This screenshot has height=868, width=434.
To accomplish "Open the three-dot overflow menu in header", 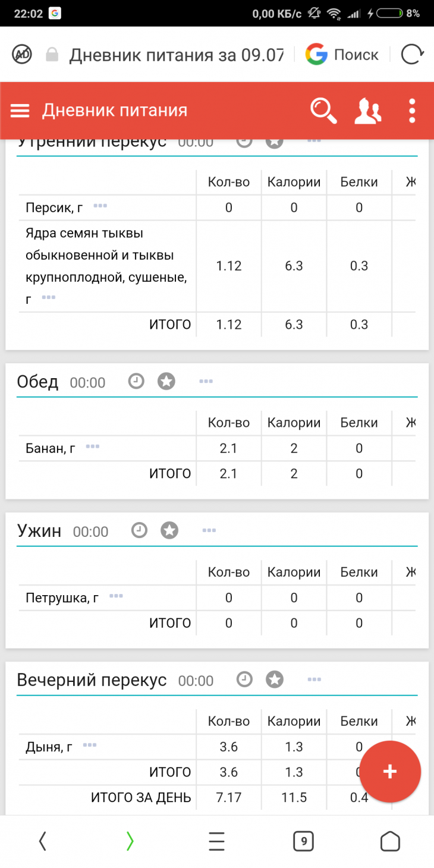I will click(412, 111).
